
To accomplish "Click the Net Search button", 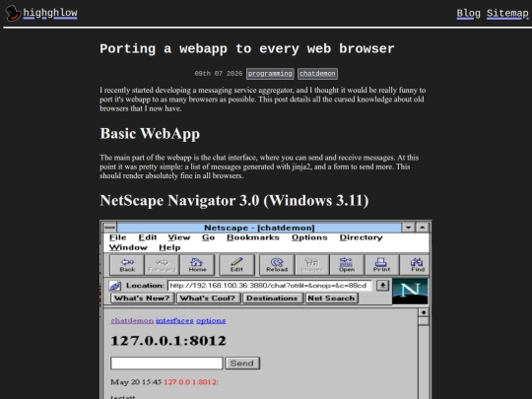I will 331,299.
